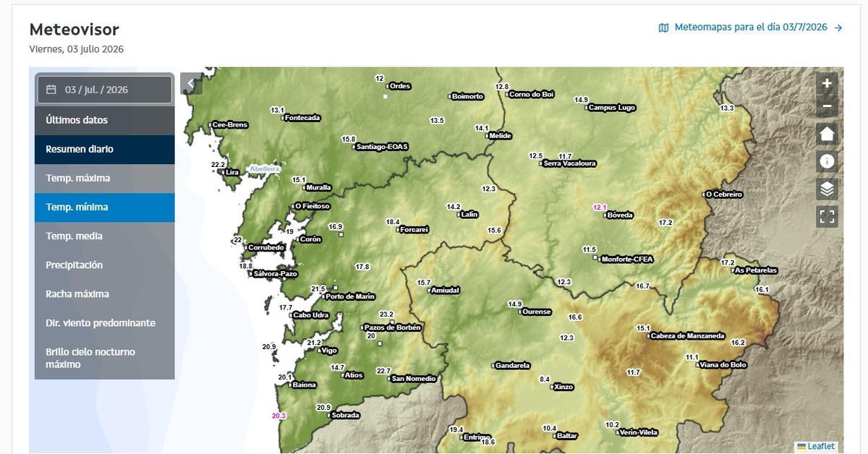
Task: Choose Precipitación variable
Action: (x=105, y=265)
